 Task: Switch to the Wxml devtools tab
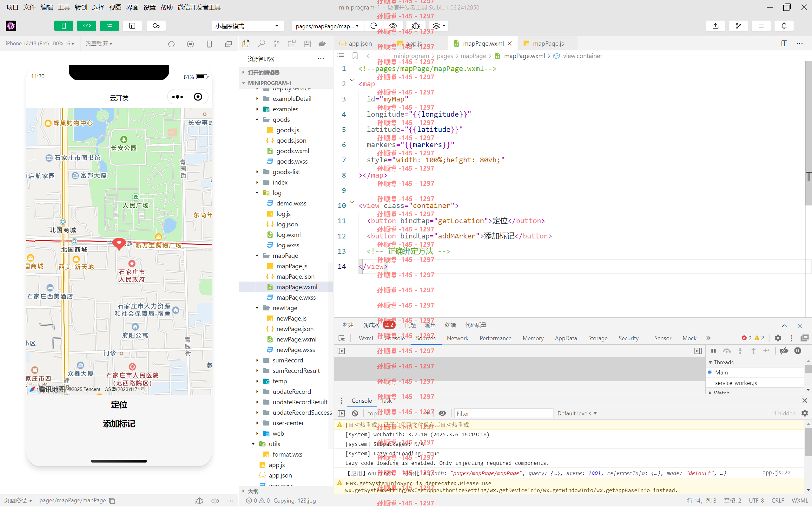click(366, 338)
